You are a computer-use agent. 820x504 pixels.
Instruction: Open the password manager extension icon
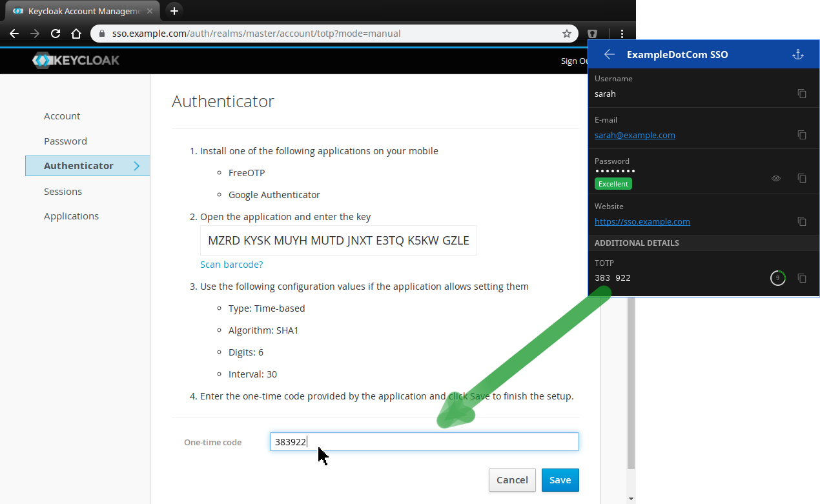(x=592, y=34)
